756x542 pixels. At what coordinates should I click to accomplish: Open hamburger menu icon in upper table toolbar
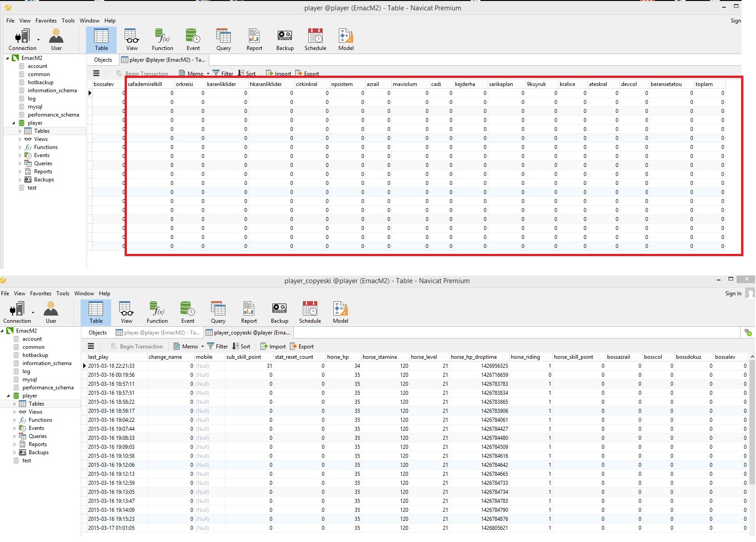click(96, 73)
